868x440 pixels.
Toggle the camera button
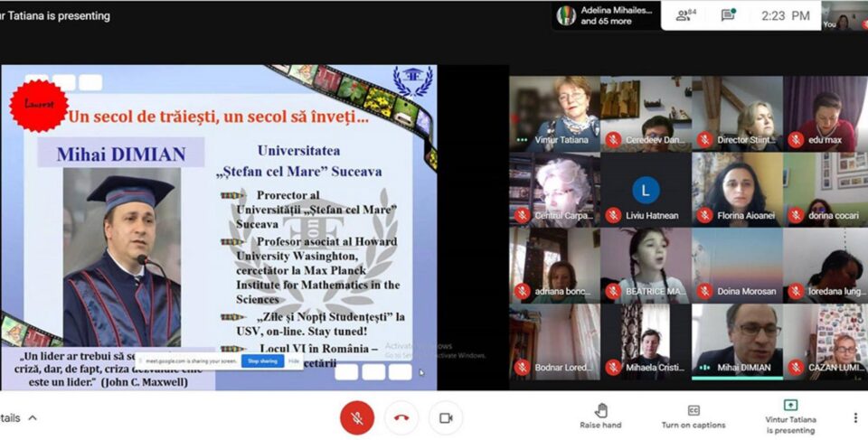pos(446,417)
